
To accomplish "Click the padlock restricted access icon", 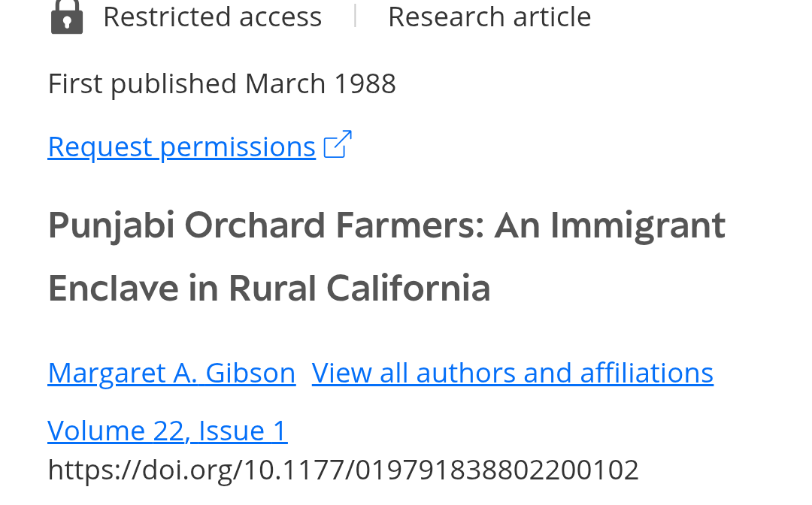I will point(67,17).
